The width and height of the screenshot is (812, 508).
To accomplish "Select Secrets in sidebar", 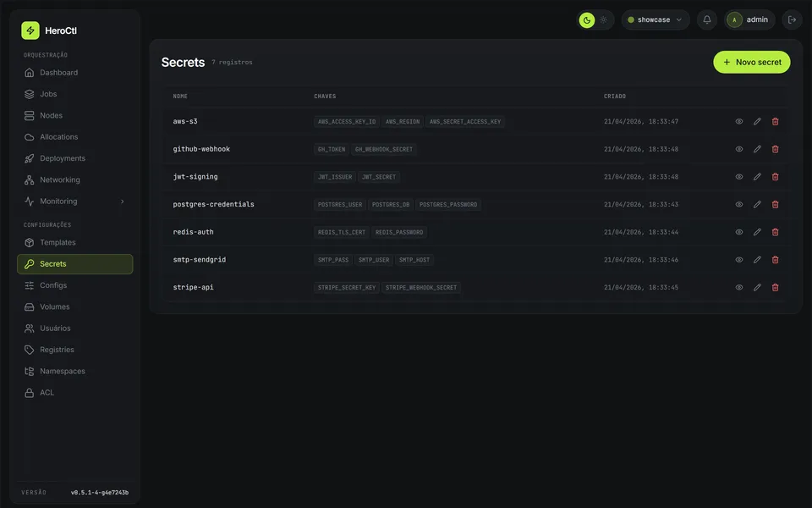I will [74, 264].
